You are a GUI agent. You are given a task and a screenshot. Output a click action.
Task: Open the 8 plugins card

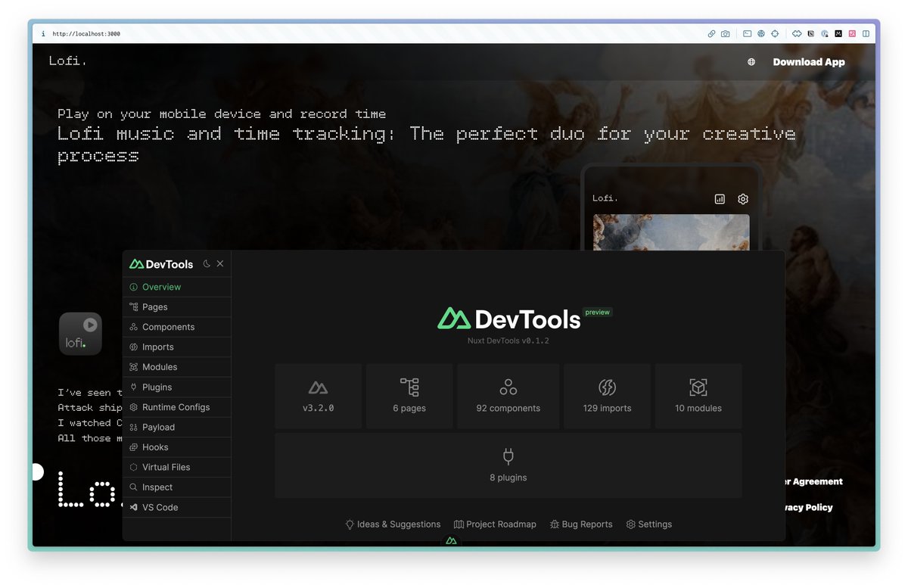pyautogui.click(x=508, y=465)
